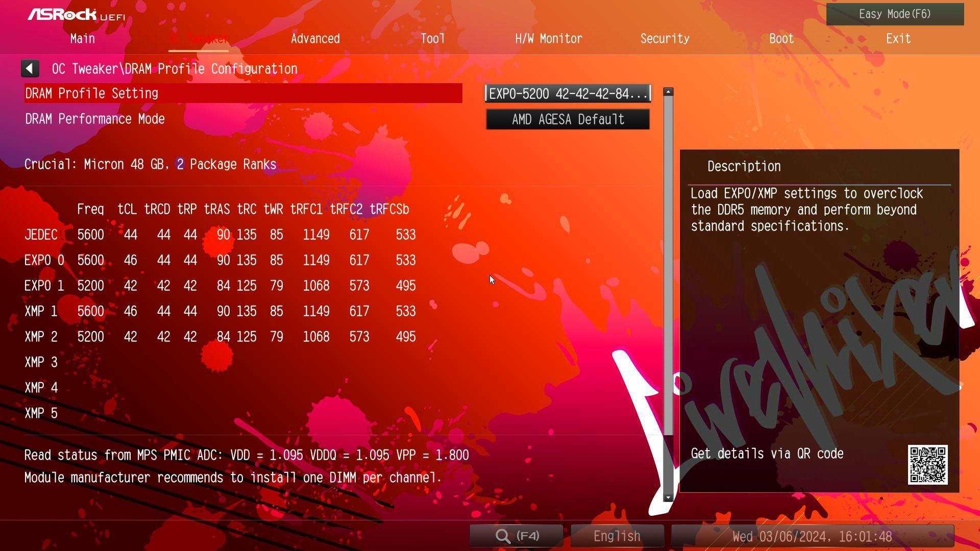
Task: Click the JEDEC frequency value 5600
Action: (90, 235)
